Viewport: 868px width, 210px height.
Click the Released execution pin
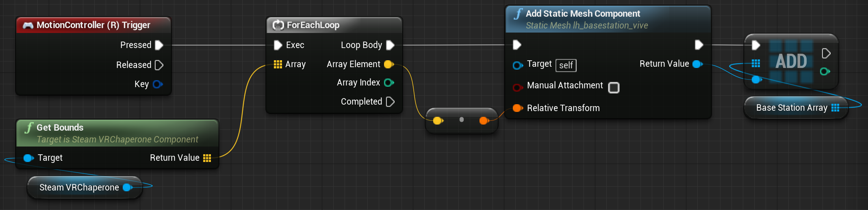click(x=159, y=65)
